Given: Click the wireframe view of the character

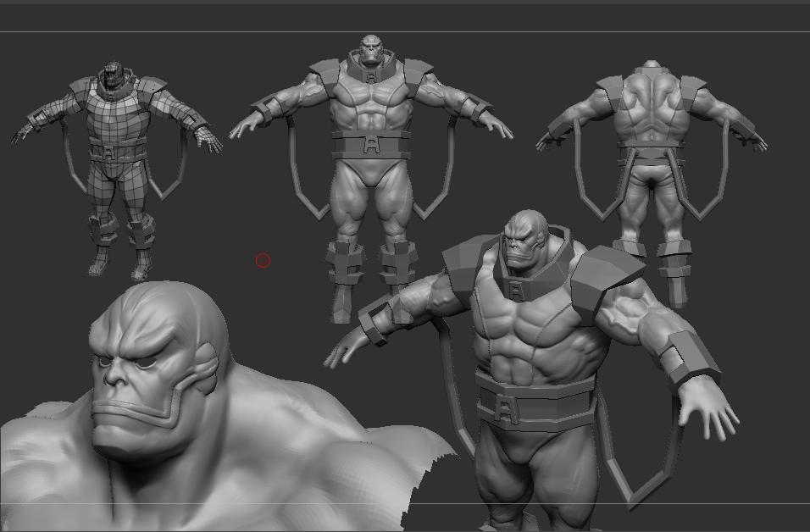Looking at the screenshot, I should 117,170.
